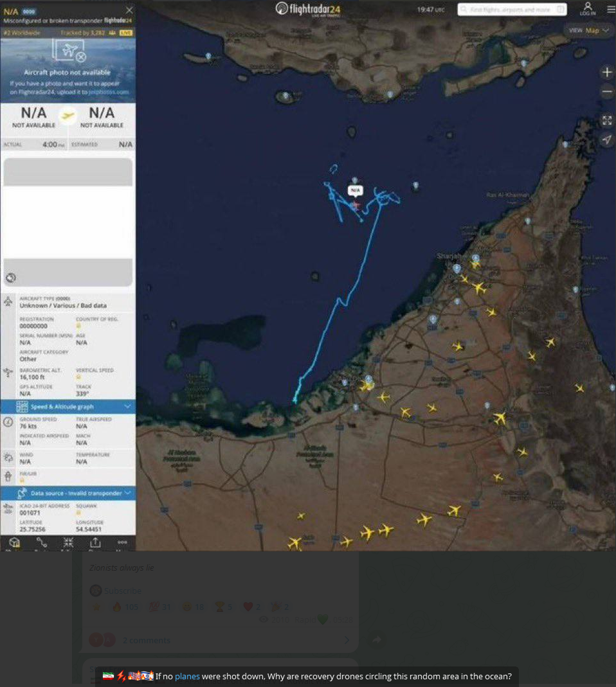
Task: Center map on my location
Action: (607, 139)
